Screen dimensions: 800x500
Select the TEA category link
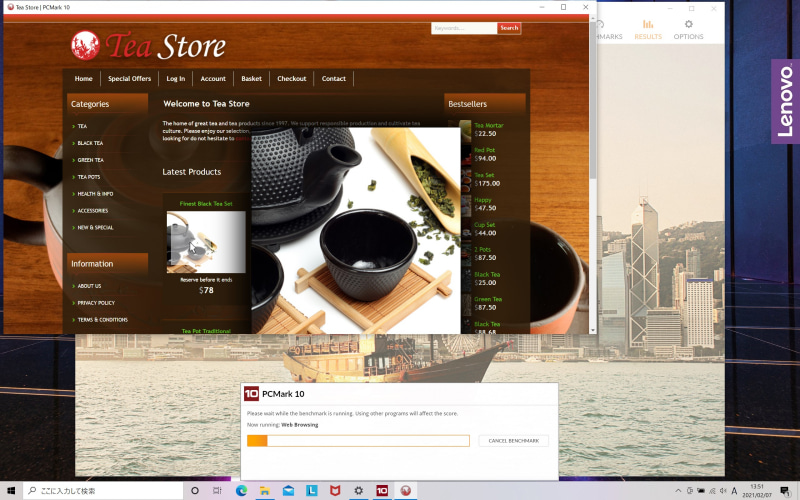[x=82, y=126]
